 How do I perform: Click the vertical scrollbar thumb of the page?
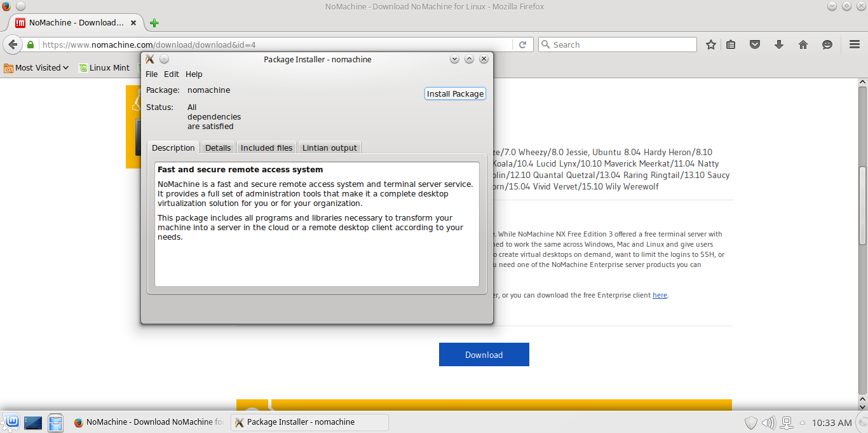pyautogui.click(x=862, y=205)
